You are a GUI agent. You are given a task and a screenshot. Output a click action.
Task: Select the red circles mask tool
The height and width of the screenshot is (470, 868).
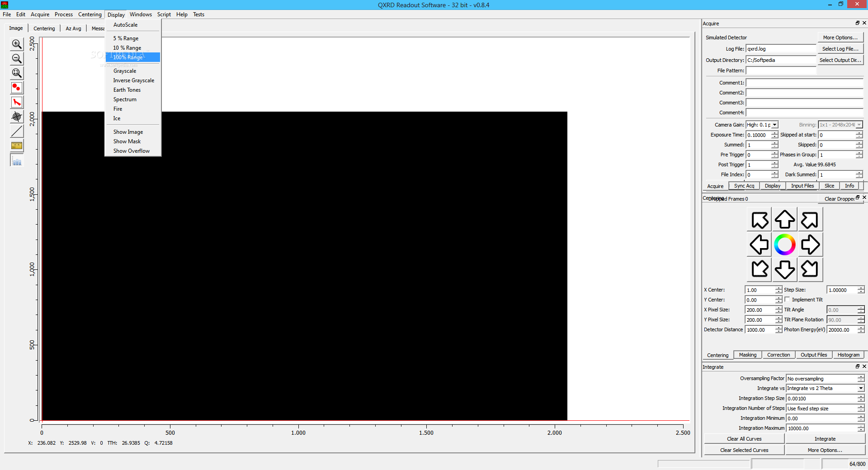[17, 87]
